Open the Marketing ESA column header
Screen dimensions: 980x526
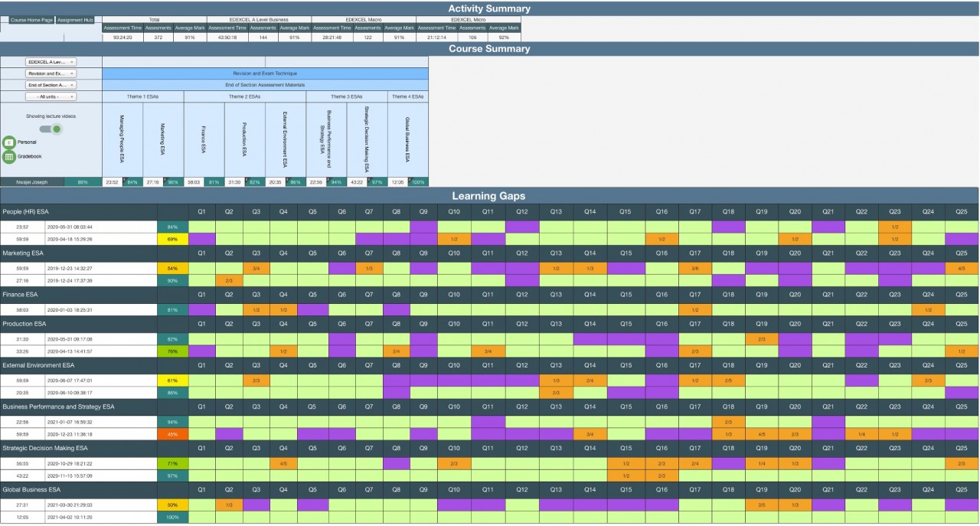tap(163, 139)
